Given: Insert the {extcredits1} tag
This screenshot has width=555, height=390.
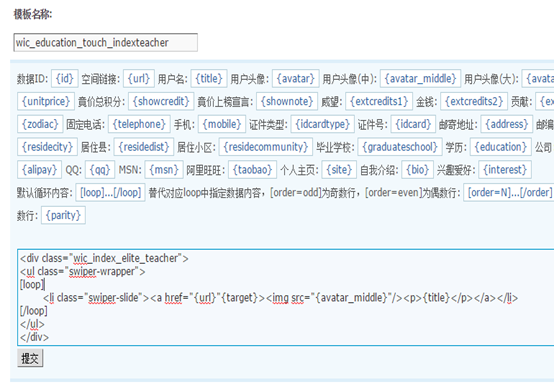Looking at the screenshot, I should point(379,101).
